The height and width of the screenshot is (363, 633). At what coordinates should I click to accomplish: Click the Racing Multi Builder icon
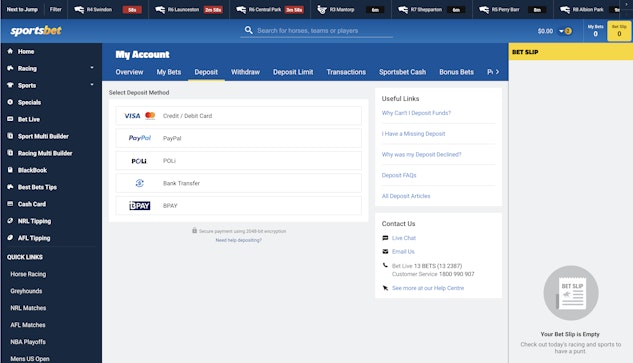(10, 153)
